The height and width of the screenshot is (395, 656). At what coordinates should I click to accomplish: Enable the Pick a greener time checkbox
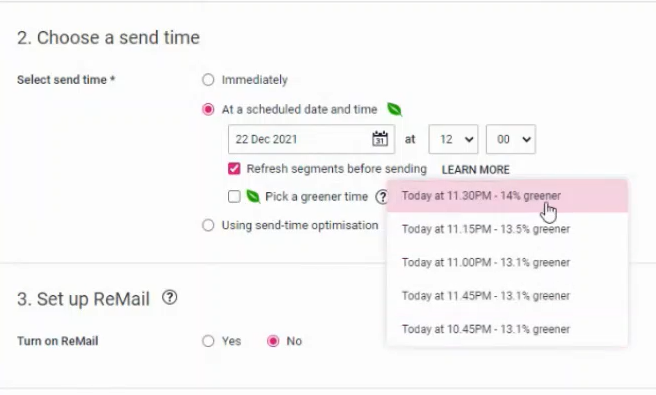click(234, 196)
